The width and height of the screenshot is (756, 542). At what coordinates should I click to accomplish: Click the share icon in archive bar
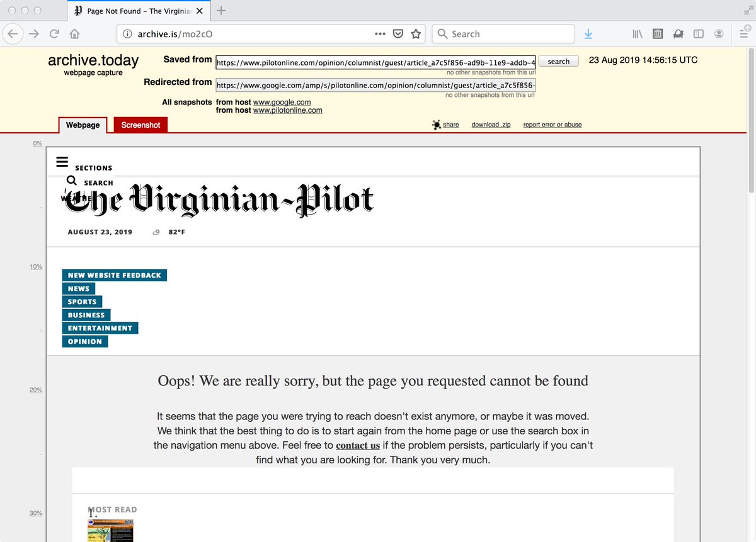tap(437, 125)
